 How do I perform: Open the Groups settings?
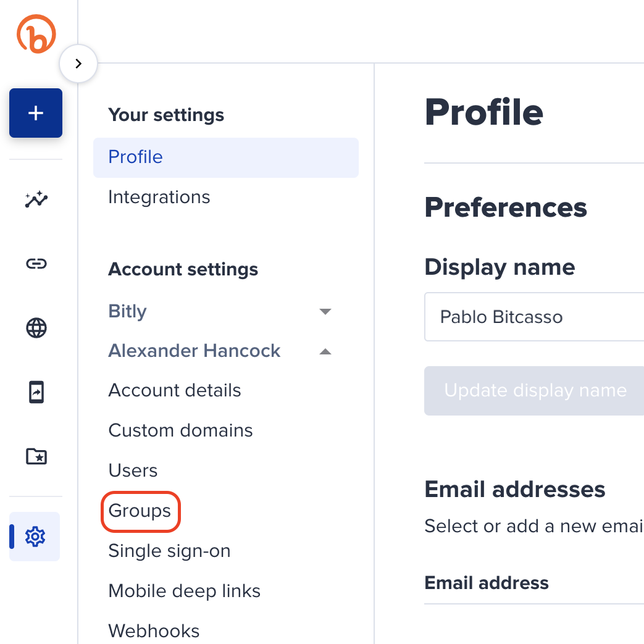click(x=140, y=511)
